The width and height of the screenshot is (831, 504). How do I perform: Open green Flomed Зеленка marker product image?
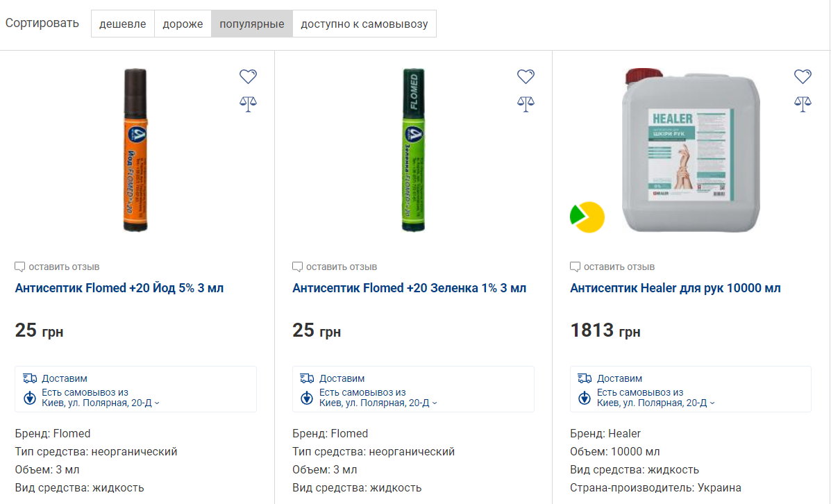(x=413, y=150)
